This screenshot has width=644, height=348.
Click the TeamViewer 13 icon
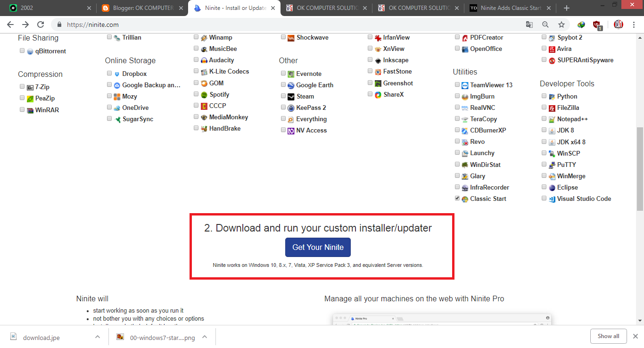(465, 85)
